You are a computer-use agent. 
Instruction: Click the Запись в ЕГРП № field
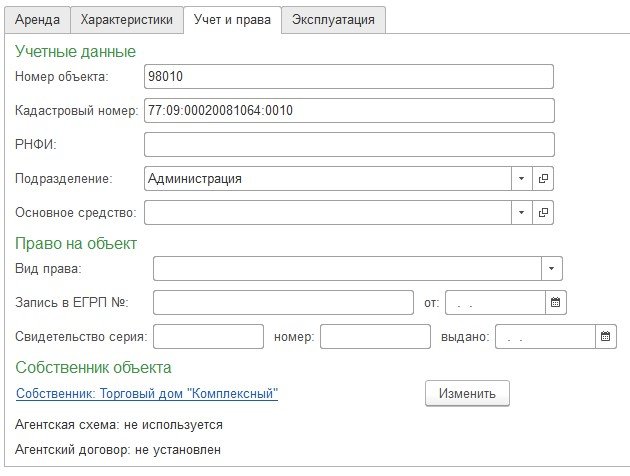(x=283, y=302)
